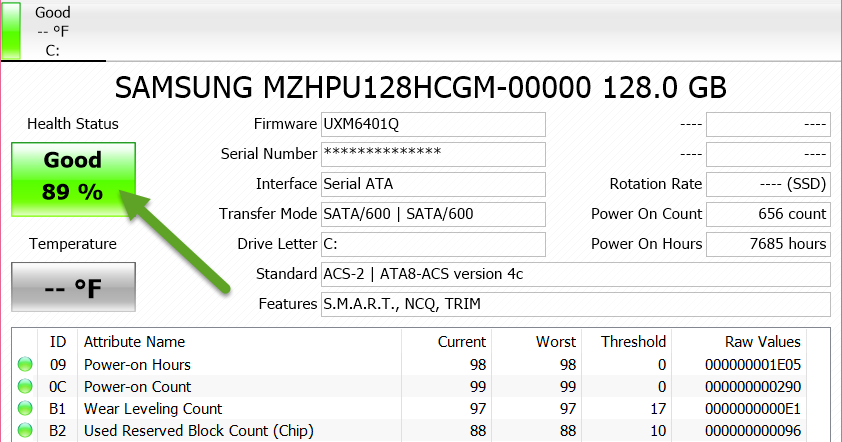The image size is (842, 442).
Task: Click the Rotation Rate value ---- (SSD)
Action: coord(768,184)
